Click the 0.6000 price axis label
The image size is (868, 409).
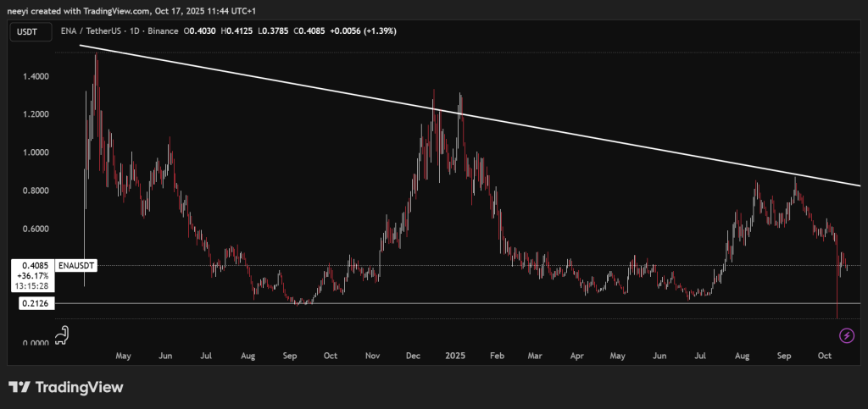point(36,229)
